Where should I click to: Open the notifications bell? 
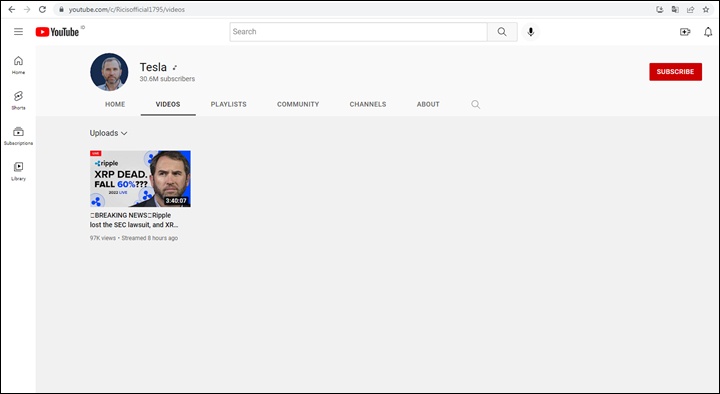708,32
